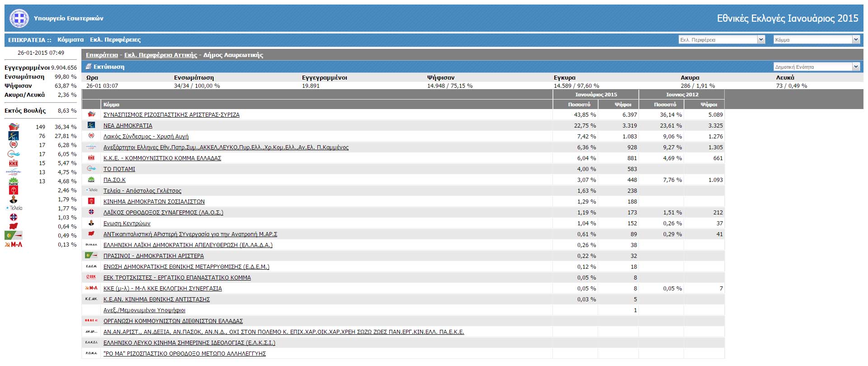The width and height of the screenshot is (868, 366).
Task: Open the ΠΑ.ΣΟ.Κ link
Action: [x=114, y=180]
